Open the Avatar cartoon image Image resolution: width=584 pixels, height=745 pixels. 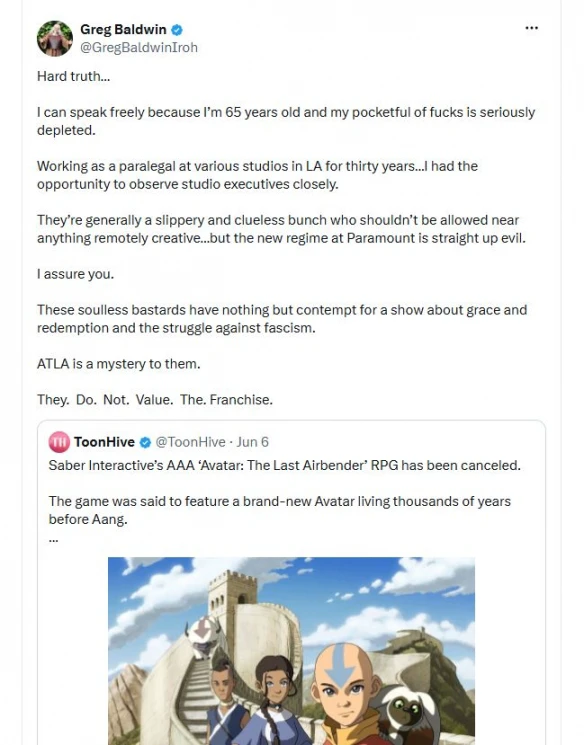pyautogui.click(x=291, y=651)
